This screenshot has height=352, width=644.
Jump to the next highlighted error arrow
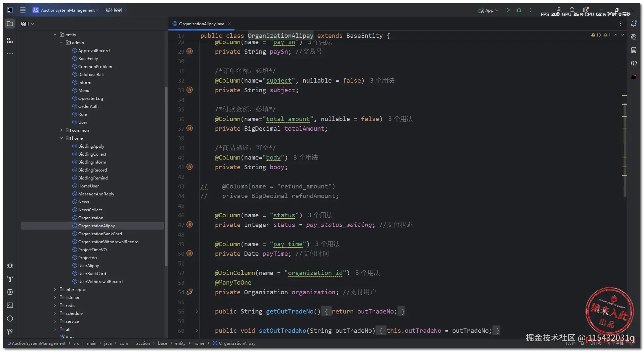tap(623, 35)
